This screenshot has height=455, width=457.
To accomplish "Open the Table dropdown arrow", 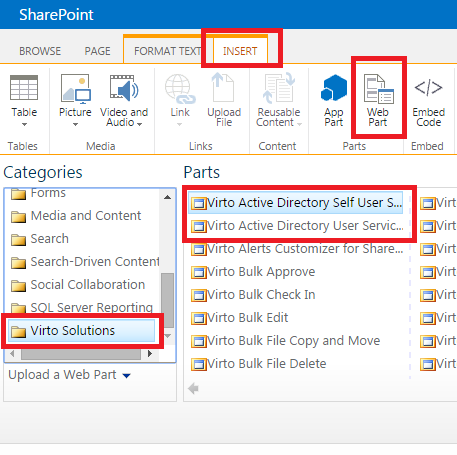I will (24, 124).
